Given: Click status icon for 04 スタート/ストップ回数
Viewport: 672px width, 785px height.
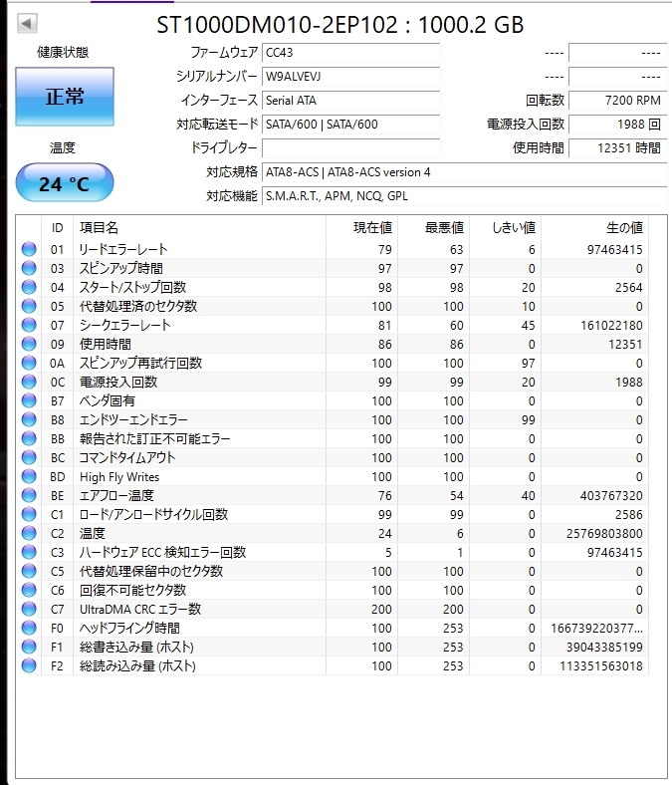Looking at the screenshot, I should [x=29, y=287].
